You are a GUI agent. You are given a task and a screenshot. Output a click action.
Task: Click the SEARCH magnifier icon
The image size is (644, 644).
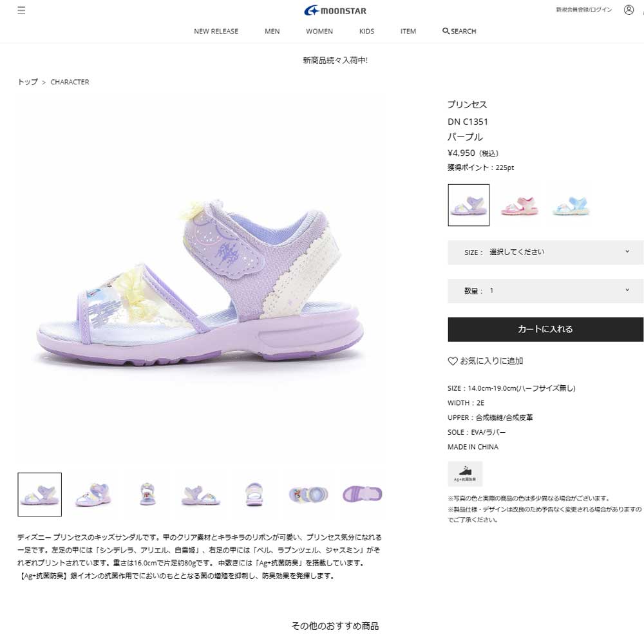tap(446, 31)
